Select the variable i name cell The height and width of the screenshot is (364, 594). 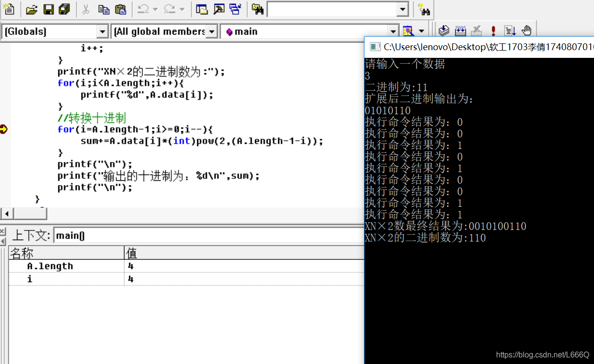(x=67, y=279)
